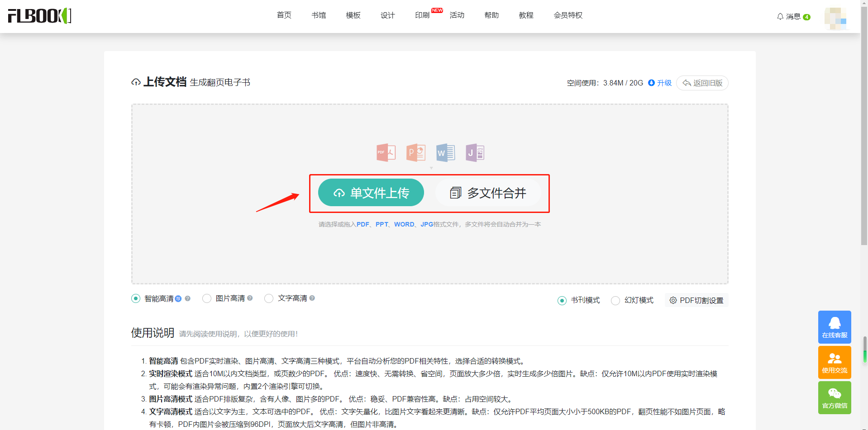This screenshot has width=868, height=430.
Task: Click the blue badge icon after 智能高清
Action: (178, 298)
